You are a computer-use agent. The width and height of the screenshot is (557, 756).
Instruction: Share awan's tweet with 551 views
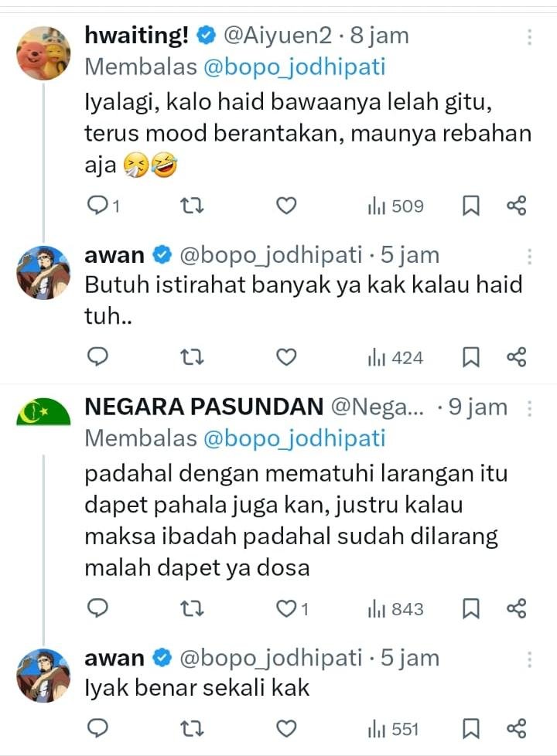point(516,728)
